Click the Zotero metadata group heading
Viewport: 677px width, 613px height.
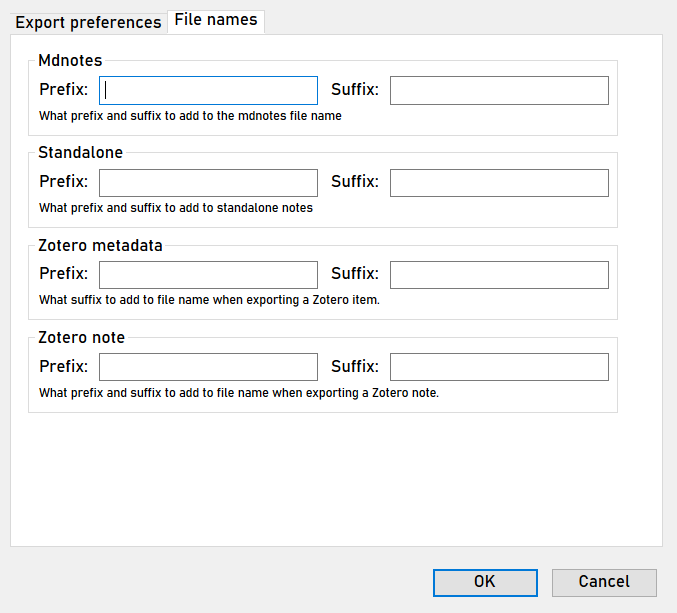(100, 245)
